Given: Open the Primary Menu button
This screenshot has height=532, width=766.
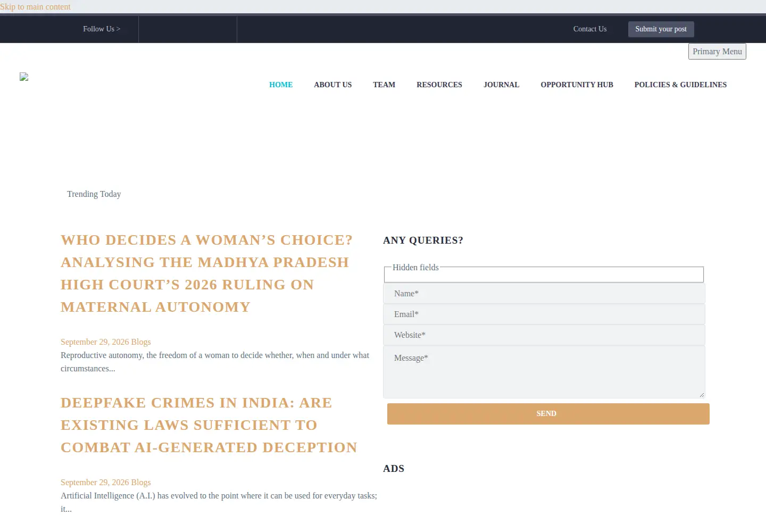Looking at the screenshot, I should pyautogui.click(x=717, y=52).
